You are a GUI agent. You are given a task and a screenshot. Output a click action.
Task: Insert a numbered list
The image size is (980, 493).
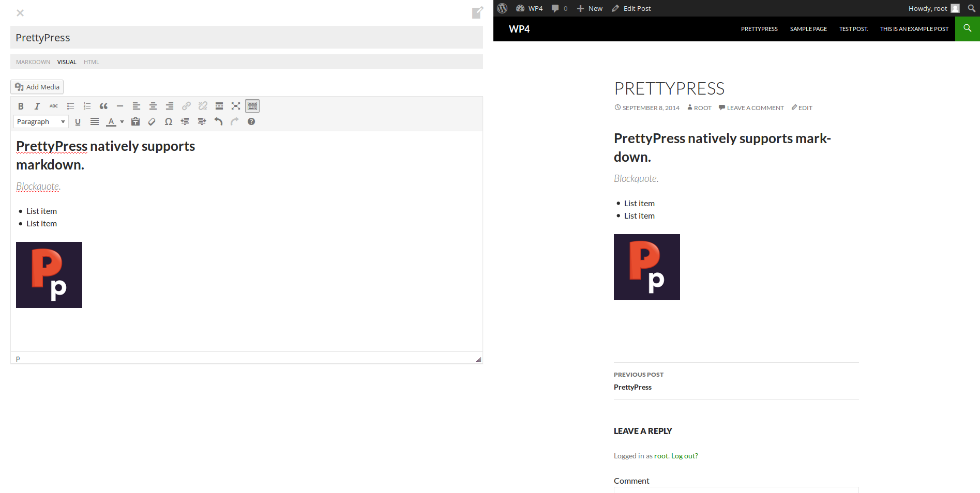(87, 106)
